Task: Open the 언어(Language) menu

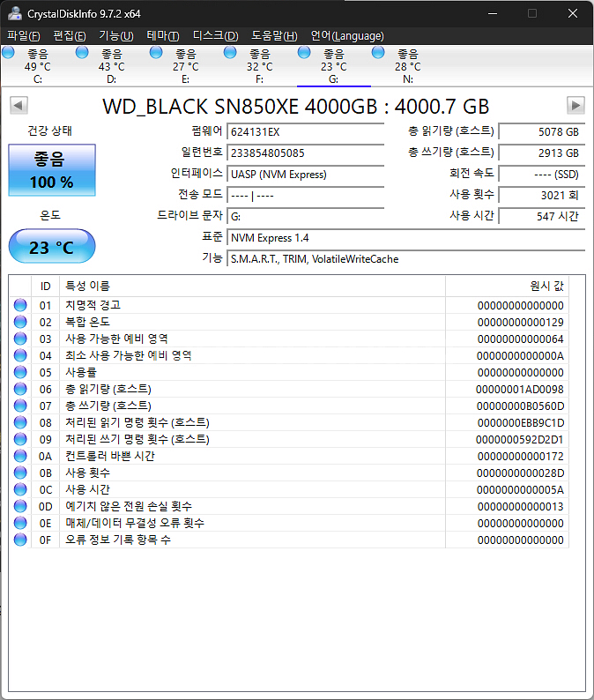Action: [x=347, y=36]
